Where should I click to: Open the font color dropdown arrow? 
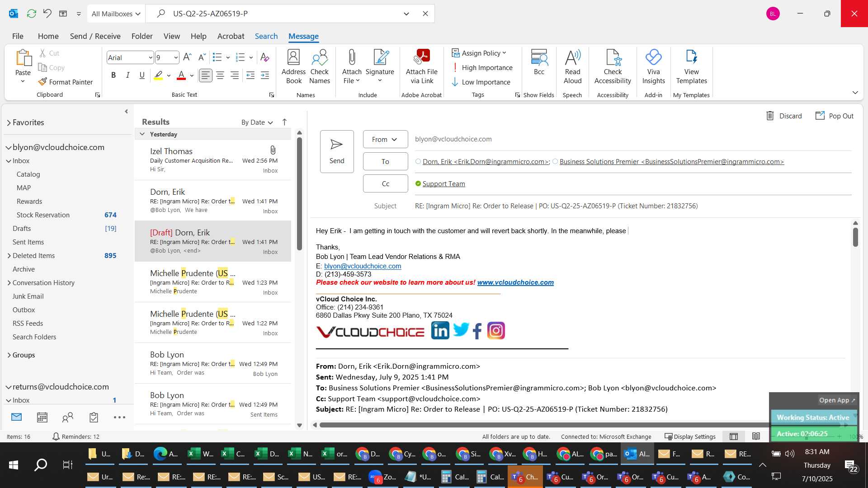(192, 75)
